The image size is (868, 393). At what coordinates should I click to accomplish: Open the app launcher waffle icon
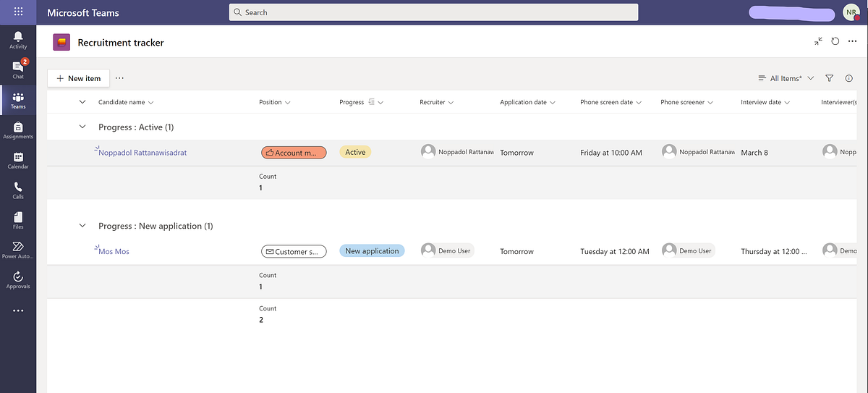click(18, 12)
